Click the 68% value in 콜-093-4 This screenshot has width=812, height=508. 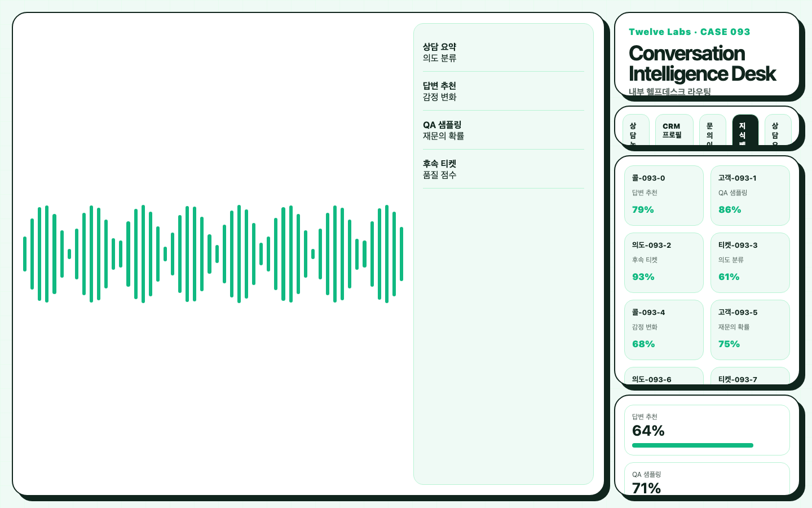pyautogui.click(x=643, y=344)
